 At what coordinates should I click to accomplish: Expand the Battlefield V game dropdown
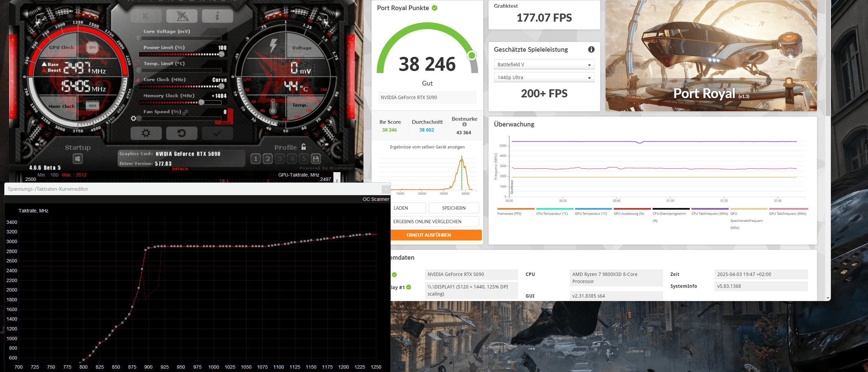pos(544,65)
